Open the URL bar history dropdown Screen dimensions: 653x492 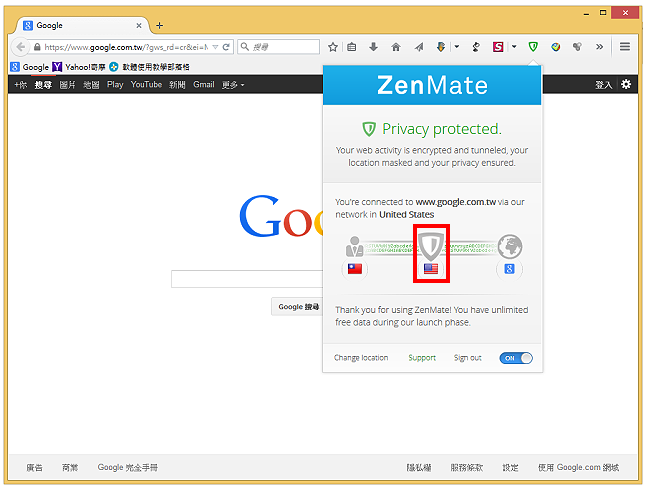click(x=215, y=47)
